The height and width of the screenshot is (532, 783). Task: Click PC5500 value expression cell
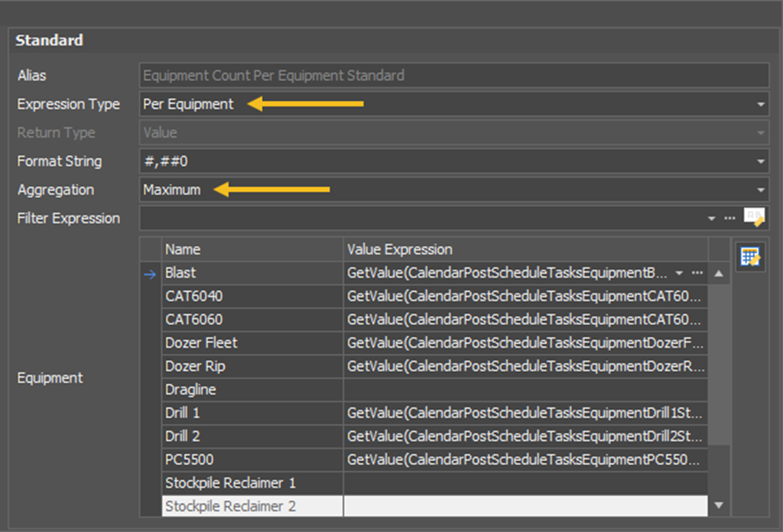526,459
